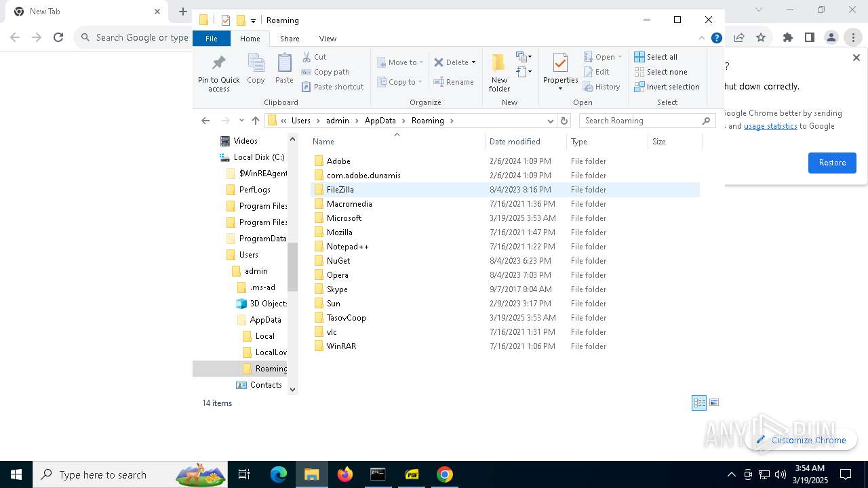Open the Copy to dropdown
Viewport: 868px width, 488px height.
tap(400, 82)
